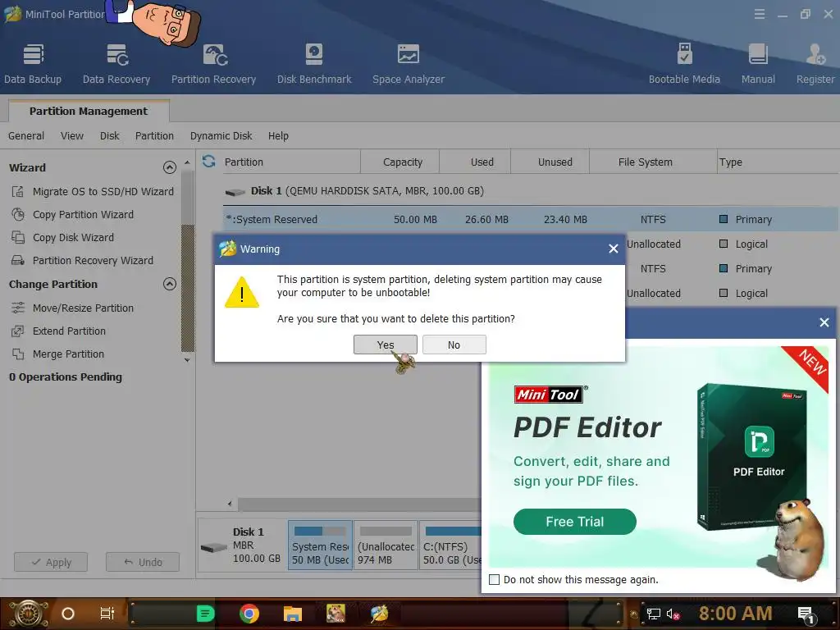Open the View menu
840x630 pixels.
point(72,136)
